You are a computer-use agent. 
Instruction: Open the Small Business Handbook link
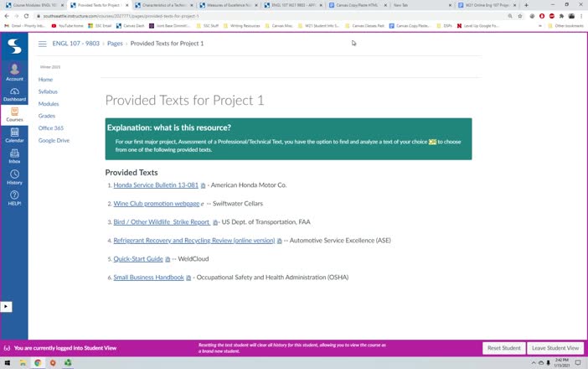tap(148, 277)
